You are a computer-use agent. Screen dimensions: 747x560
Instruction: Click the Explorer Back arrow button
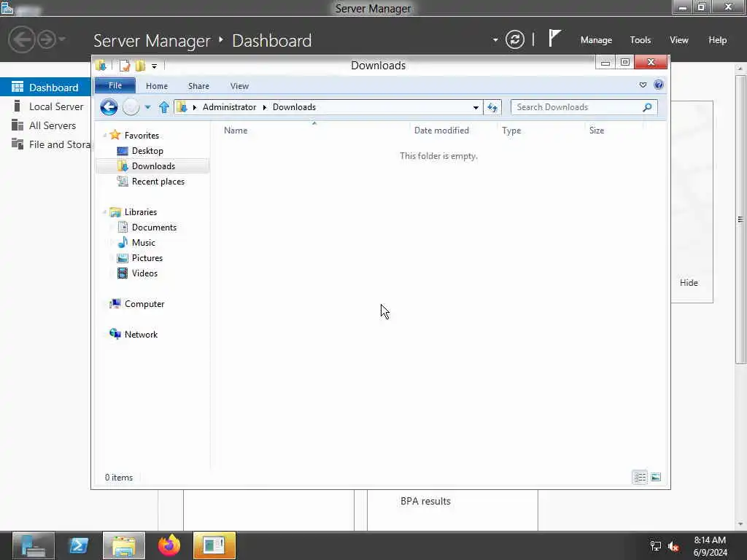[x=109, y=107]
